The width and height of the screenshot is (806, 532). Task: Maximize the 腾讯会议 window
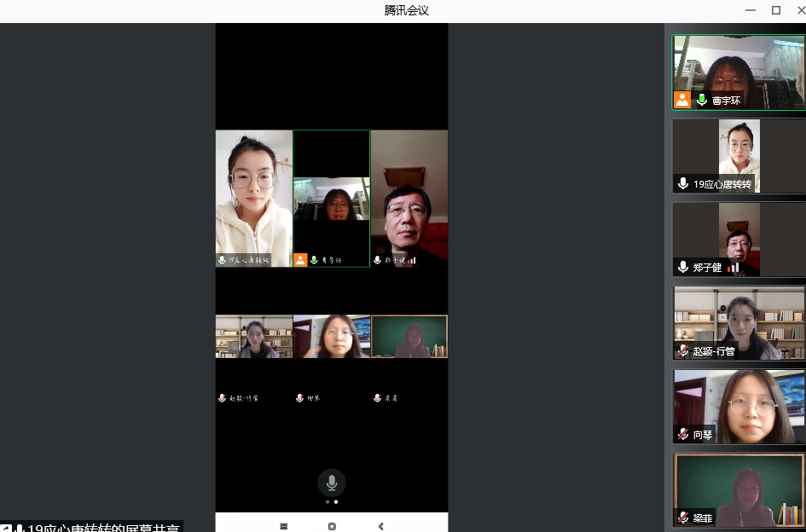(x=775, y=10)
